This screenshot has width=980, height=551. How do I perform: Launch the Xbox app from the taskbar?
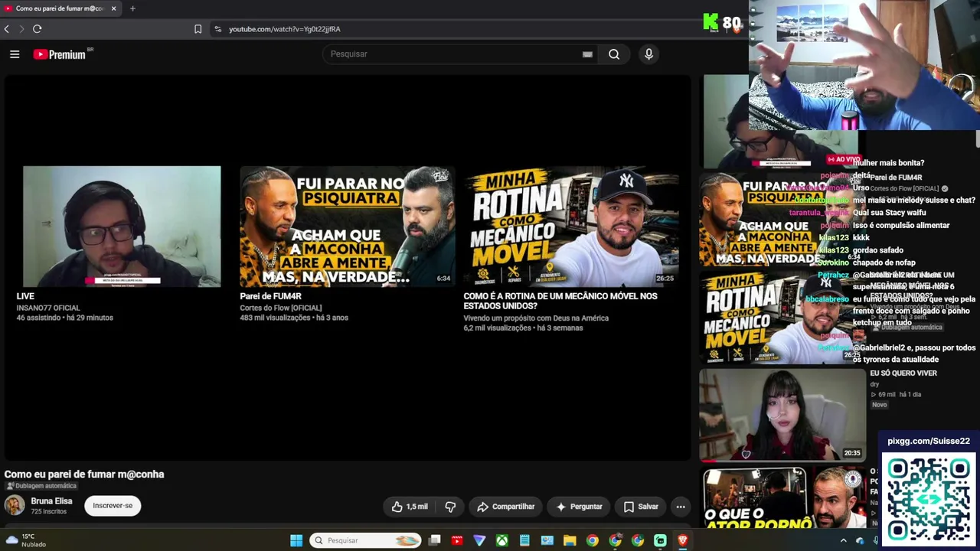(501, 540)
